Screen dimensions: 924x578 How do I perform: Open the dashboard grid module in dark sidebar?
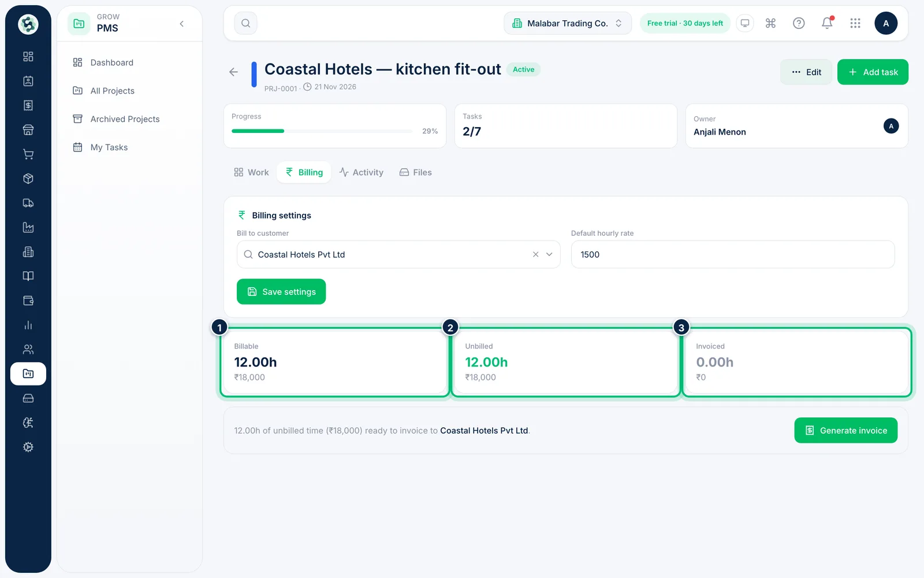pyautogui.click(x=28, y=57)
